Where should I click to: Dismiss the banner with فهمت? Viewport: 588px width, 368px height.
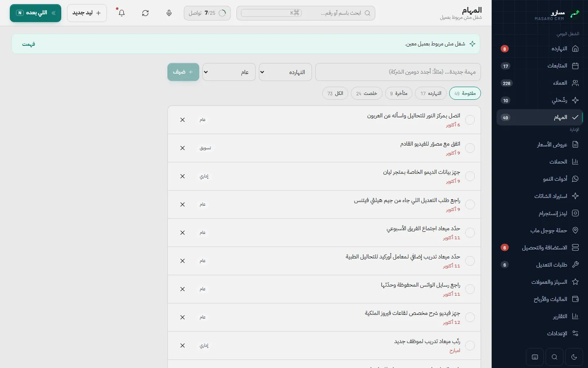coord(29,44)
